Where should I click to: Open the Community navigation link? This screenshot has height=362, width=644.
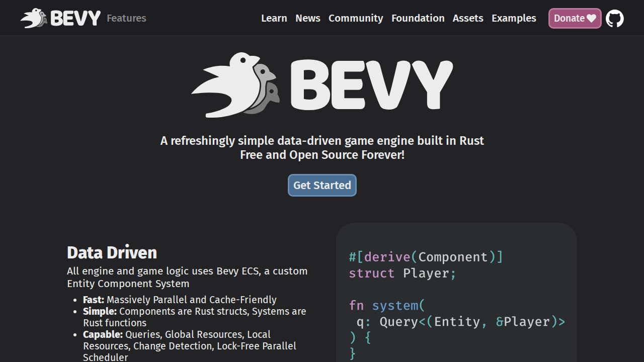[x=356, y=18]
